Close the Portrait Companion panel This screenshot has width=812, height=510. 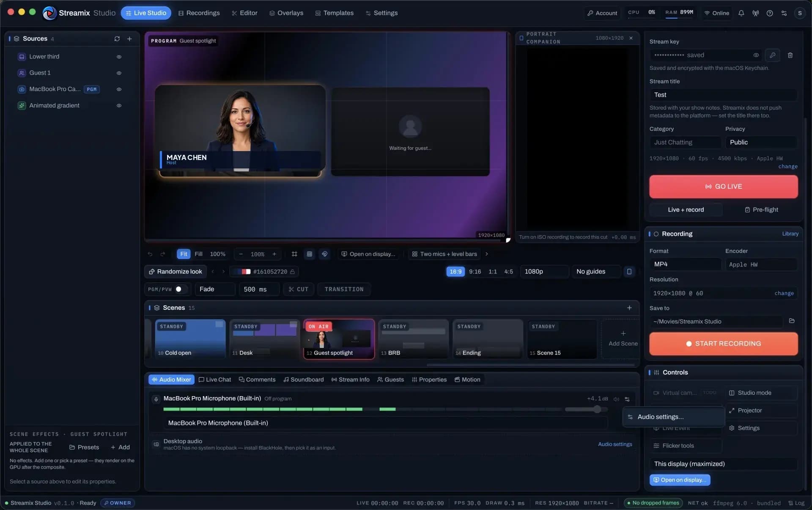[x=631, y=38]
